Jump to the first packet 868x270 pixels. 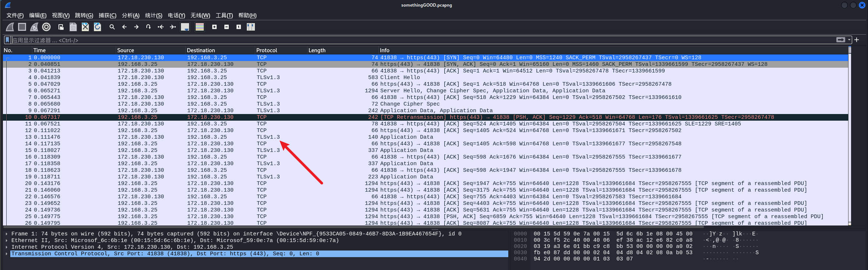(161, 27)
